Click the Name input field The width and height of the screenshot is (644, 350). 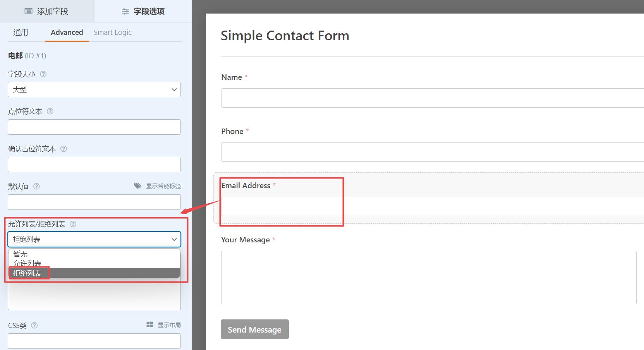pos(433,98)
